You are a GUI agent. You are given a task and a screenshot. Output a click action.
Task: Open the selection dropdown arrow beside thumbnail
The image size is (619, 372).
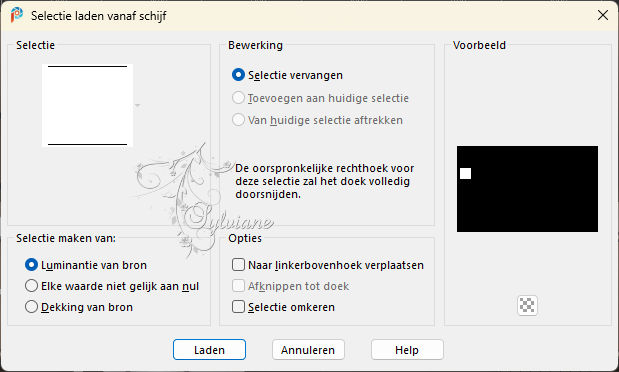(137, 105)
